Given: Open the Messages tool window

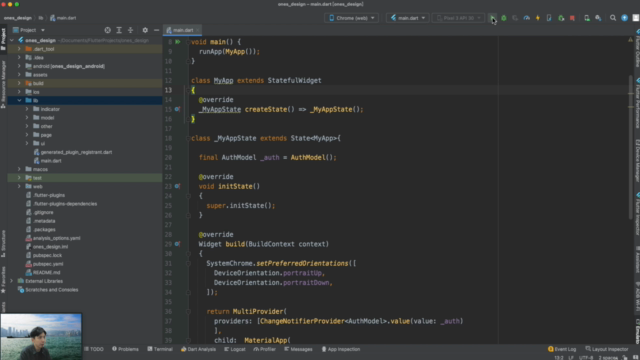Looking at the screenshot, I should pos(298,349).
